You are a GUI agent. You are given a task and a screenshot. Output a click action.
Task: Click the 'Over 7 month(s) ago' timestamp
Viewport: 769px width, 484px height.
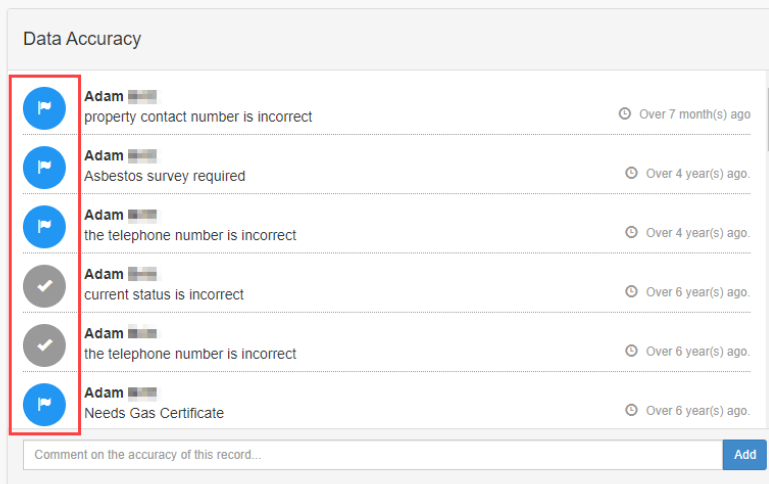point(694,114)
